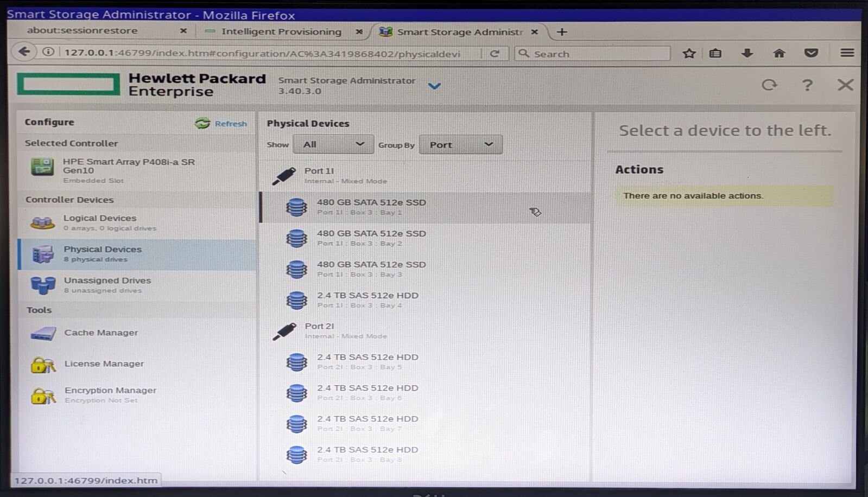
Task: Select the HPE Smart Array P408i-a controller icon
Action: pos(42,167)
